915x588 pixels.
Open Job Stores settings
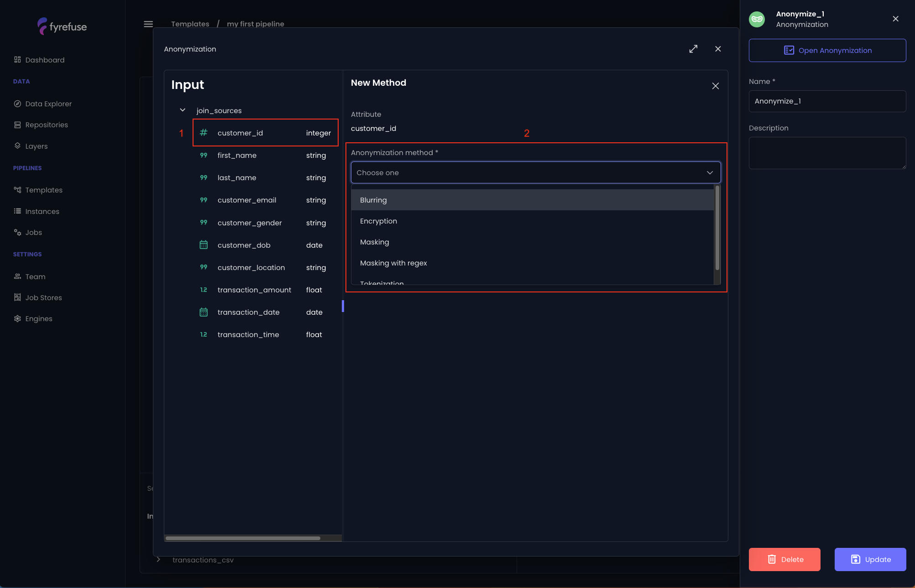[x=44, y=298]
